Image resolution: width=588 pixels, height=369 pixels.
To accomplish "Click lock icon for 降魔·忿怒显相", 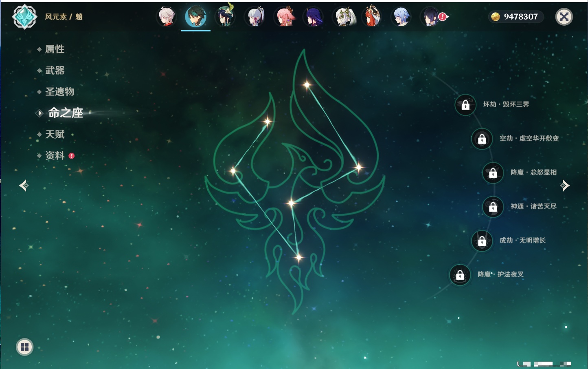I will [493, 172].
